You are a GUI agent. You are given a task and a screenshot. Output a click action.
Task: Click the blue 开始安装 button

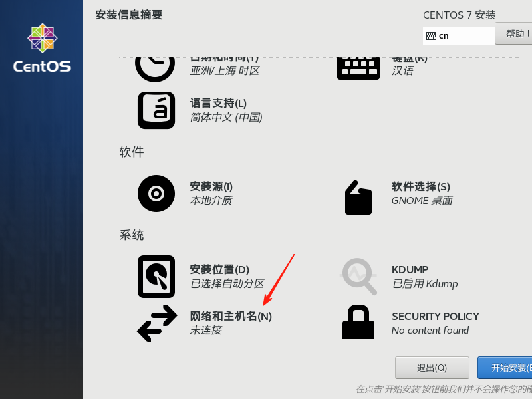point(505,368)
